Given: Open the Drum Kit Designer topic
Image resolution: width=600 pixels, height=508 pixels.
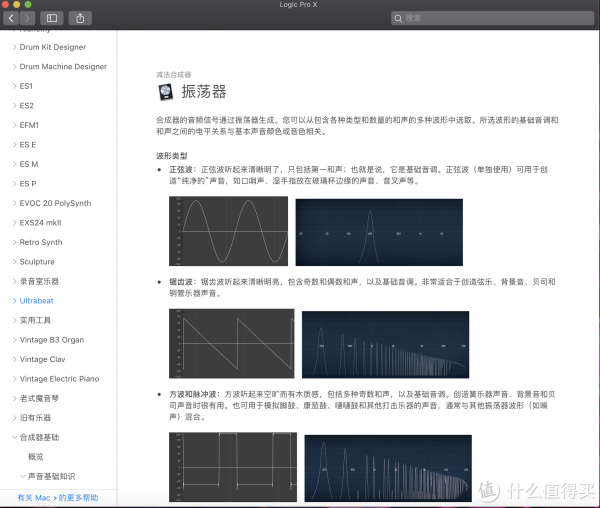Looking at the screenshot, I should coord(53,47).
